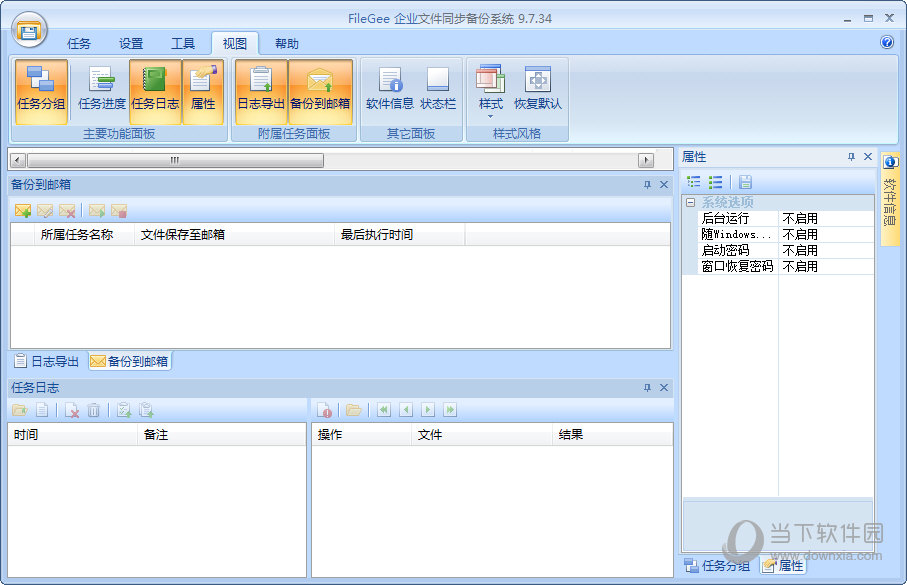The width and height of the screenshot is (907, 585).
Task: Click the blue help question-mark icon
Action: pos(887,42)
